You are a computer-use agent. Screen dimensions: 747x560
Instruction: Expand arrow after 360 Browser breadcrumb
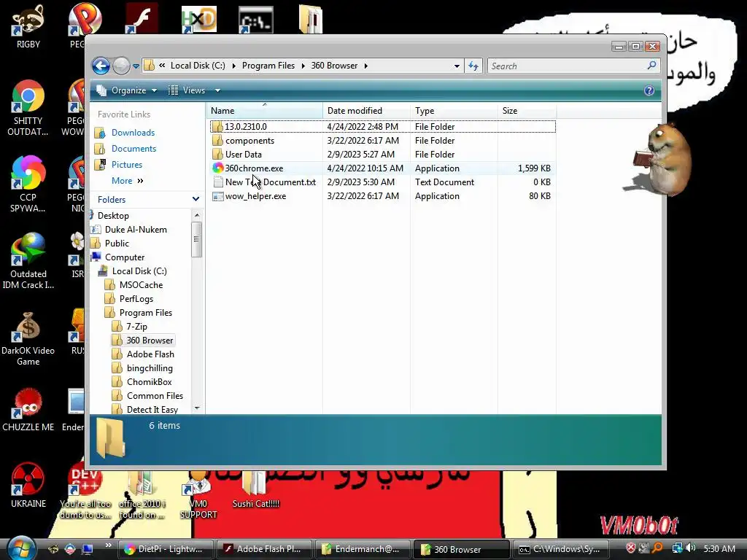coord(366,66)
